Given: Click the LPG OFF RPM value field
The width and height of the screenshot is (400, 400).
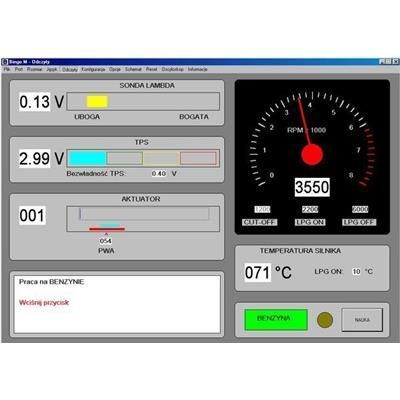Looking at the screenshot, I should pyautogui.click(x=360, y=209).
